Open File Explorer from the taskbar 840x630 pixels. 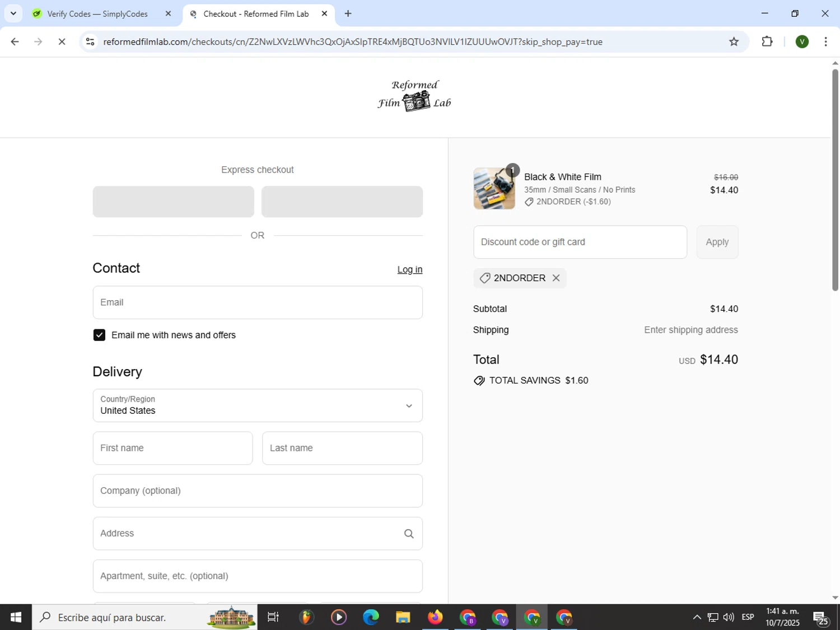[x=403, y=617]
